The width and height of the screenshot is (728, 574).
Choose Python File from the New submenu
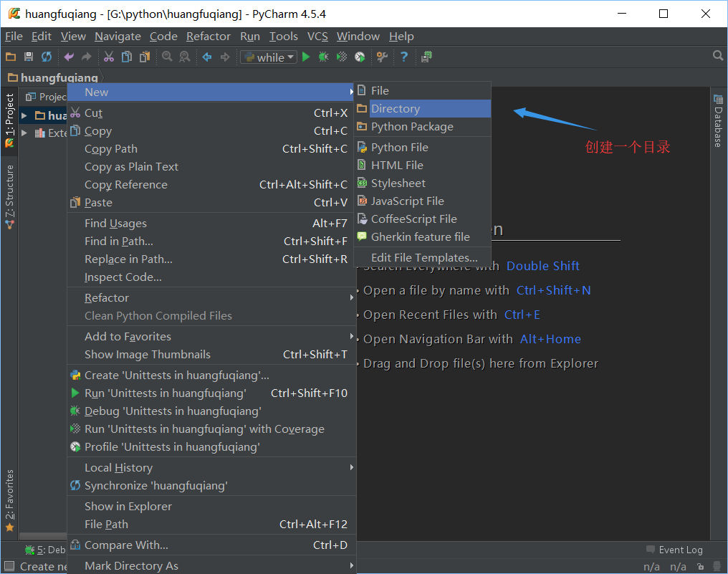click(399, 148)
